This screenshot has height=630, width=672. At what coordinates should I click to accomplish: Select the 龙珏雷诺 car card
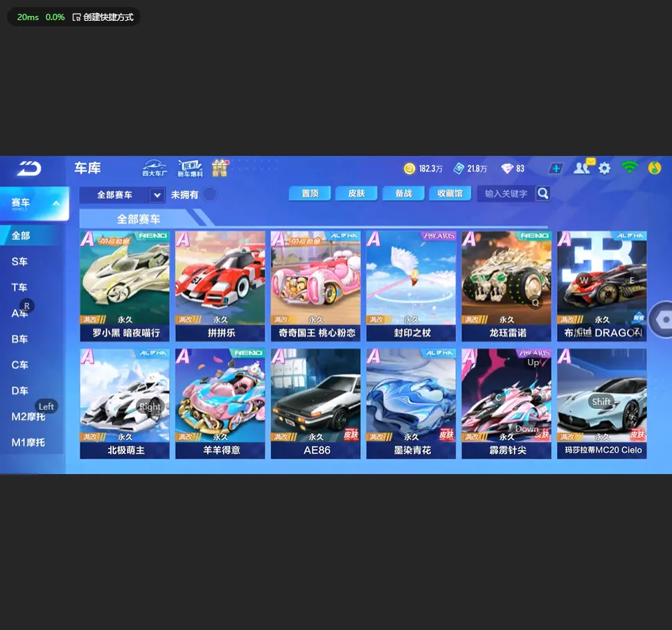[x=506, y=286]
